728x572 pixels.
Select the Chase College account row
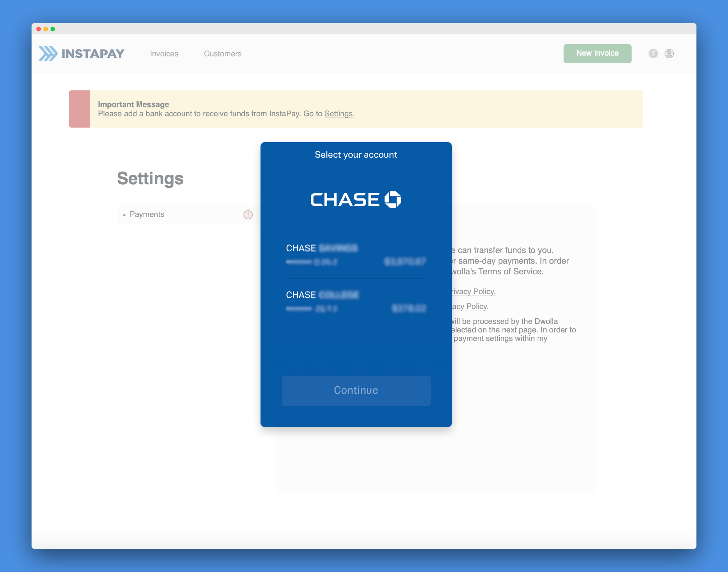(x=356, y=302)
